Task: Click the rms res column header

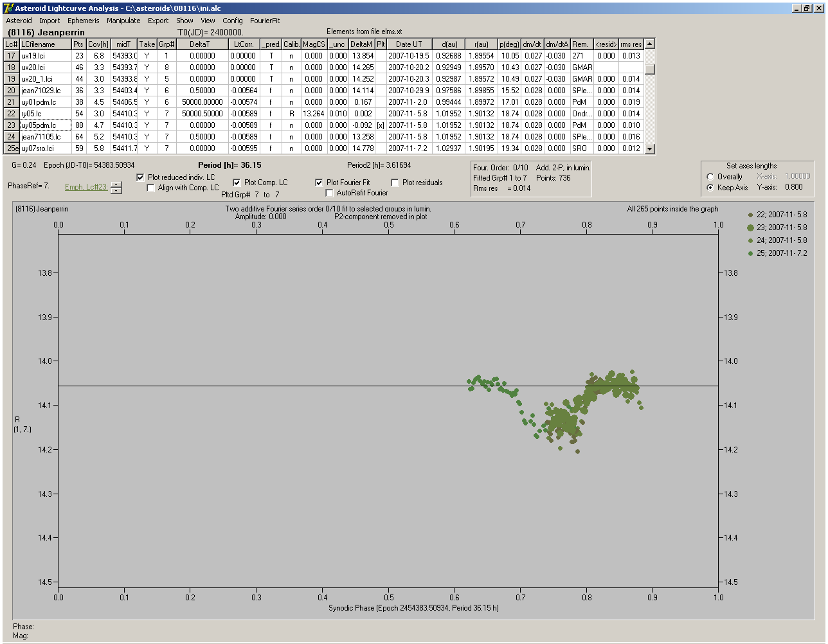Action: 631,44
